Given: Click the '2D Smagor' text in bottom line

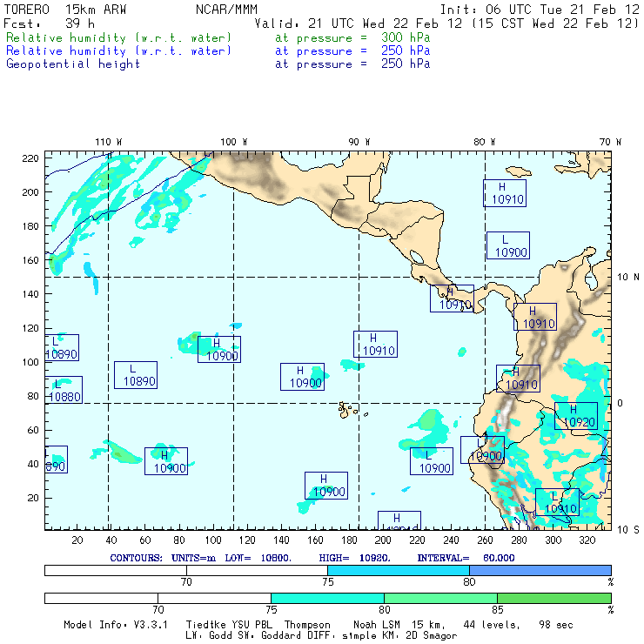Looking at the screenshot, I should point(432,636).
